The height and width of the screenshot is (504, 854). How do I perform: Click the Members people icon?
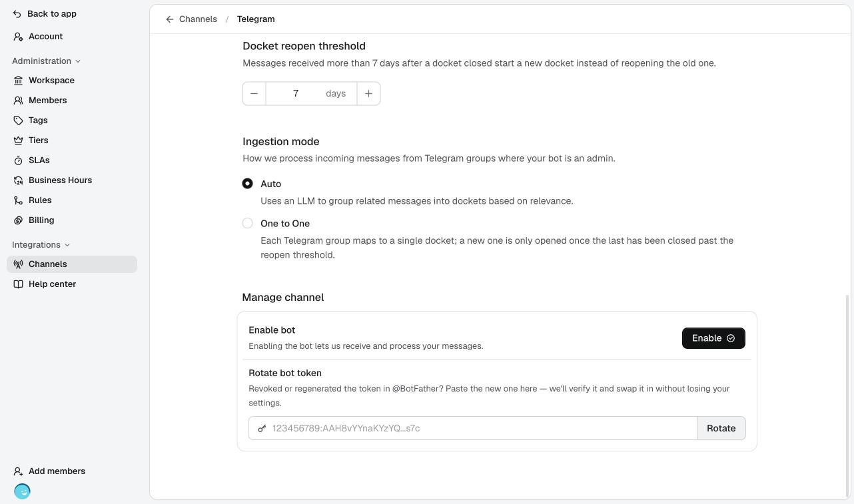[x=18, y=101]
